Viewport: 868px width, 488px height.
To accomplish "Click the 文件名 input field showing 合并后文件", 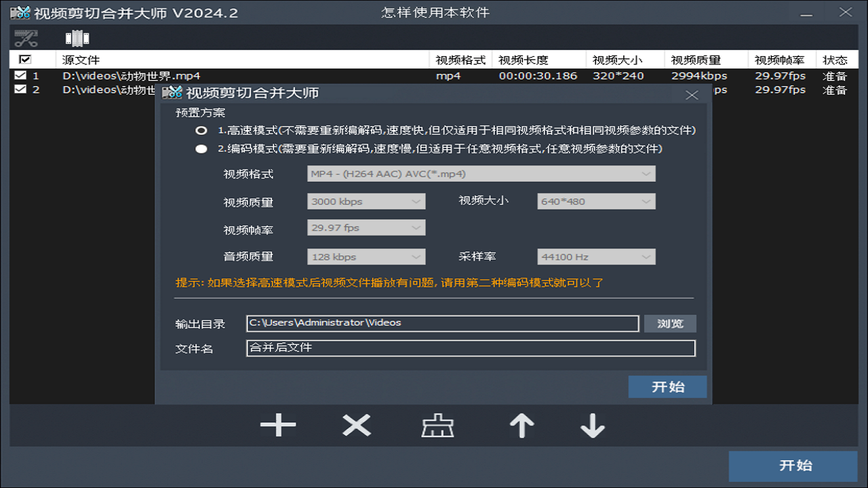I will pyautogui.click(x=471, y=348).
